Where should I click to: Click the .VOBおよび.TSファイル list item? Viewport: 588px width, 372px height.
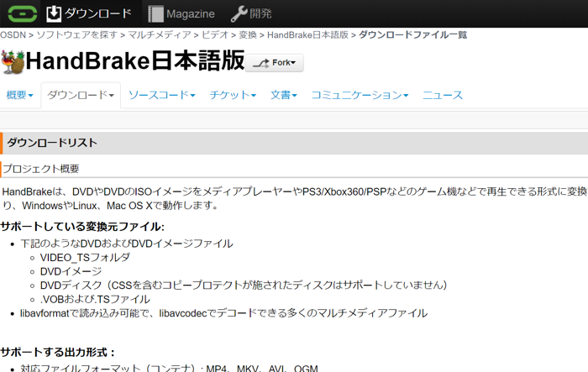coord(95,299)
